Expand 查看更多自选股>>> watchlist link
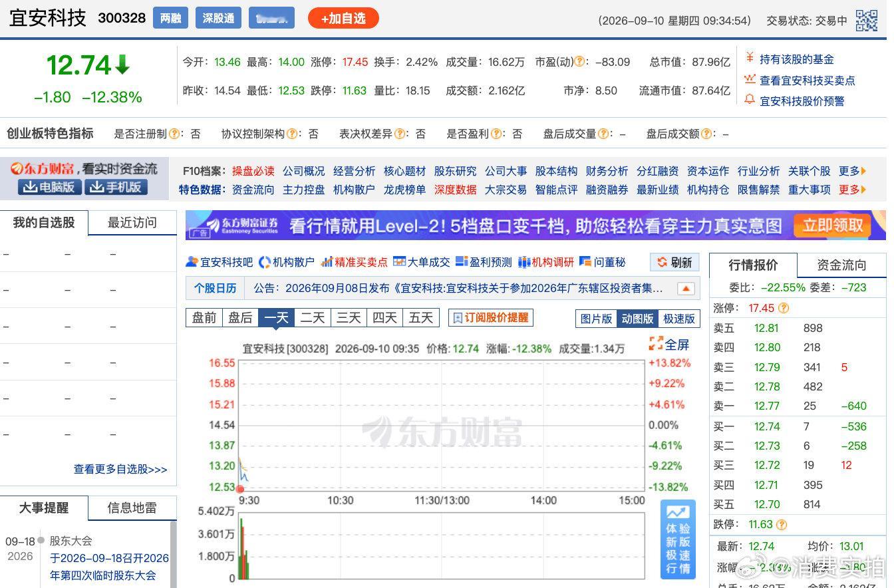 pos(120,469)
